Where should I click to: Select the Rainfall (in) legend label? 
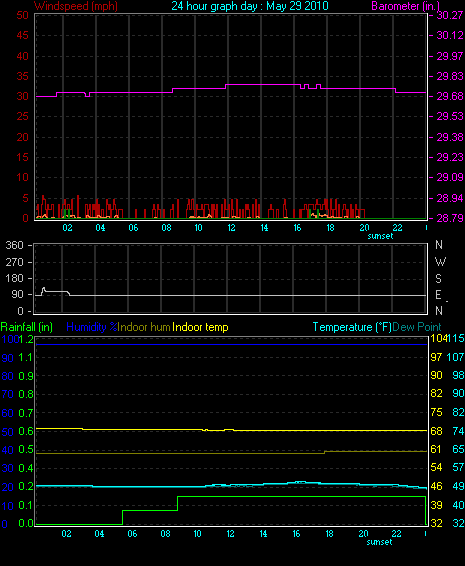point(27,327)
